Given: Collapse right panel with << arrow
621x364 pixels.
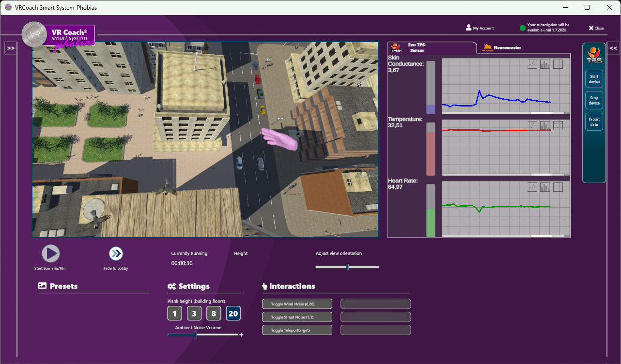Looking at the screenshot, I should [613, 48].
